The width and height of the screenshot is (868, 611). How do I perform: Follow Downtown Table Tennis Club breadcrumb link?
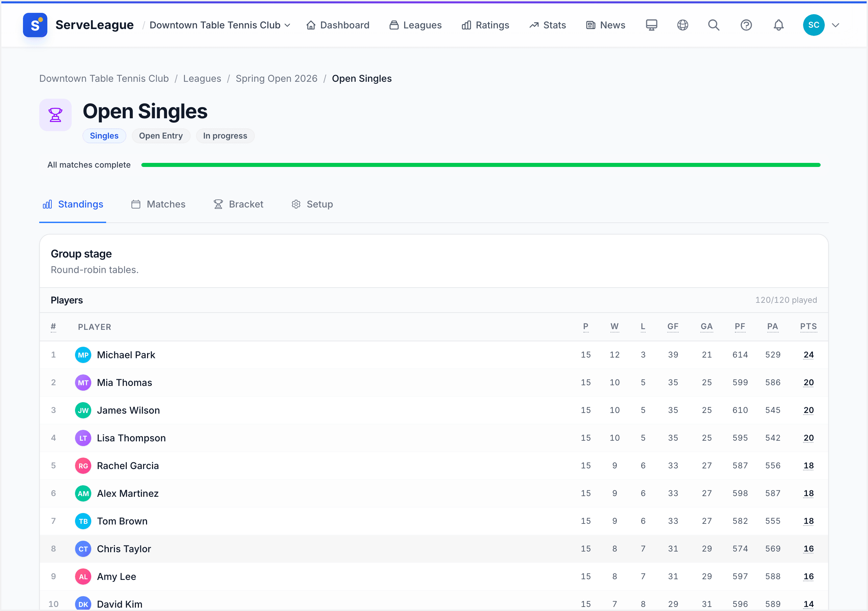pyautogui.click(x=104, y=79)
